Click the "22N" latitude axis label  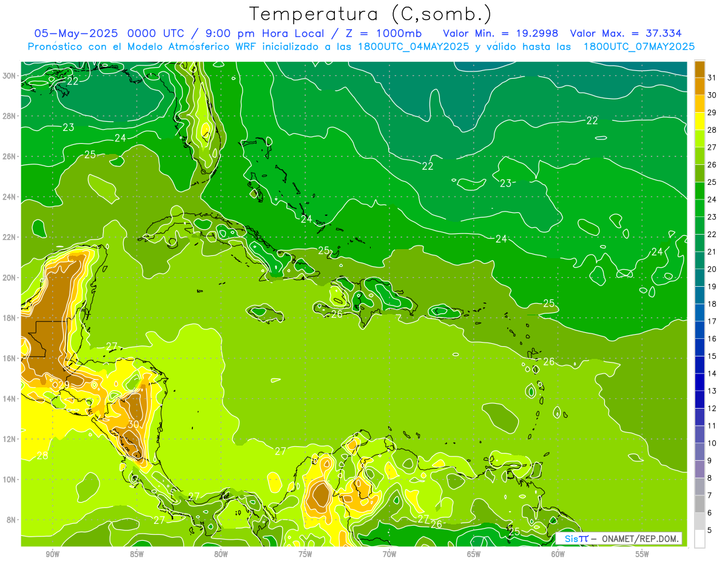10,237
